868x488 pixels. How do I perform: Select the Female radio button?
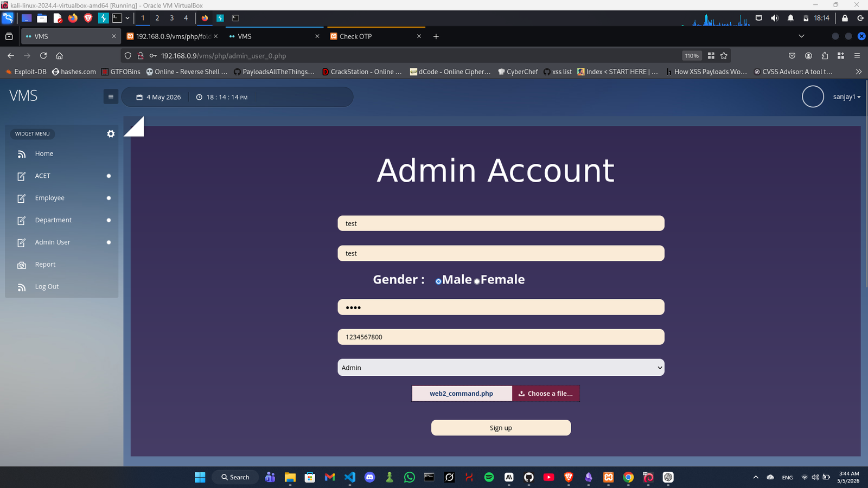477,281
